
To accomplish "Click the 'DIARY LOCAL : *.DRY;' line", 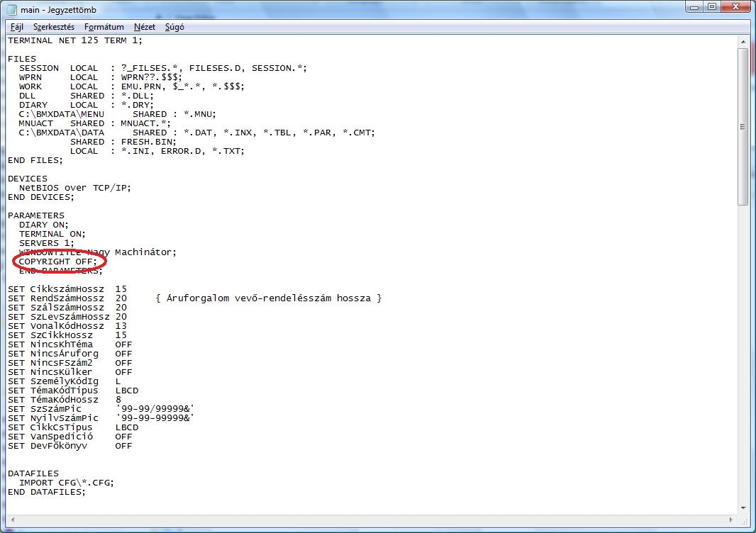I will coord(87,105).
